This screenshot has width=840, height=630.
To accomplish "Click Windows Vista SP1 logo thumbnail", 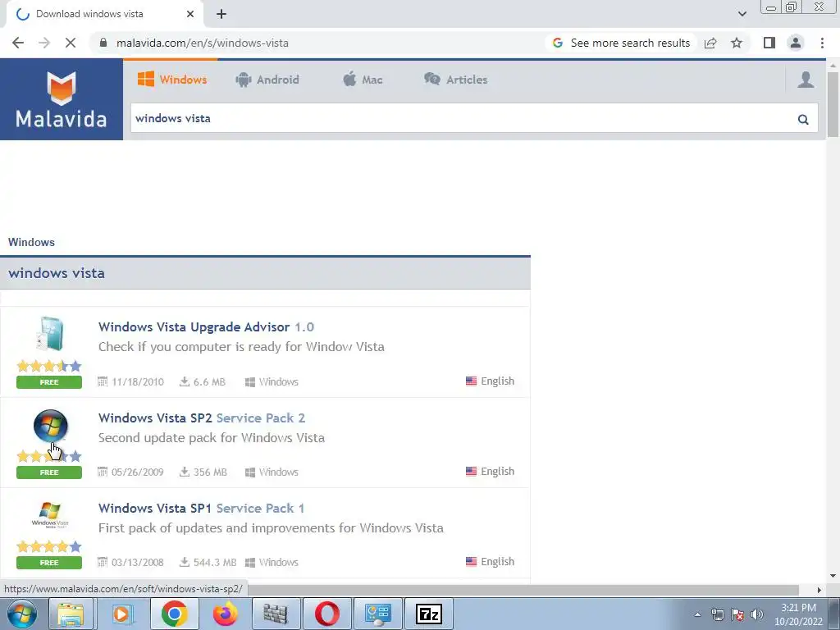I will tap(50, 515).
